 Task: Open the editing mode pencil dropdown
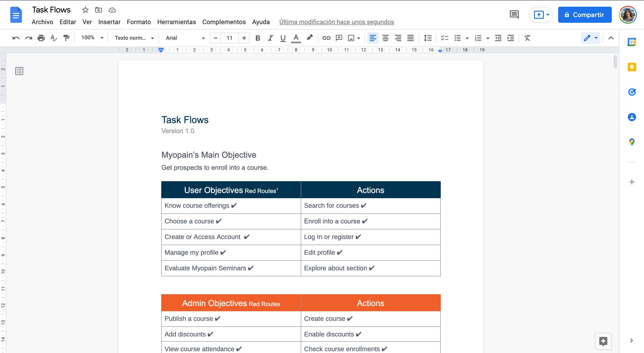point(590,38)
